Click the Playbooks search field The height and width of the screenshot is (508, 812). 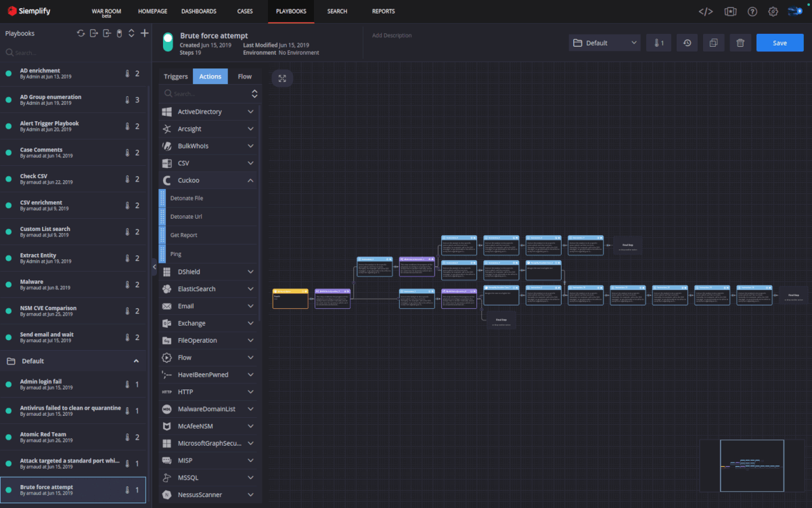coord(74,53)
